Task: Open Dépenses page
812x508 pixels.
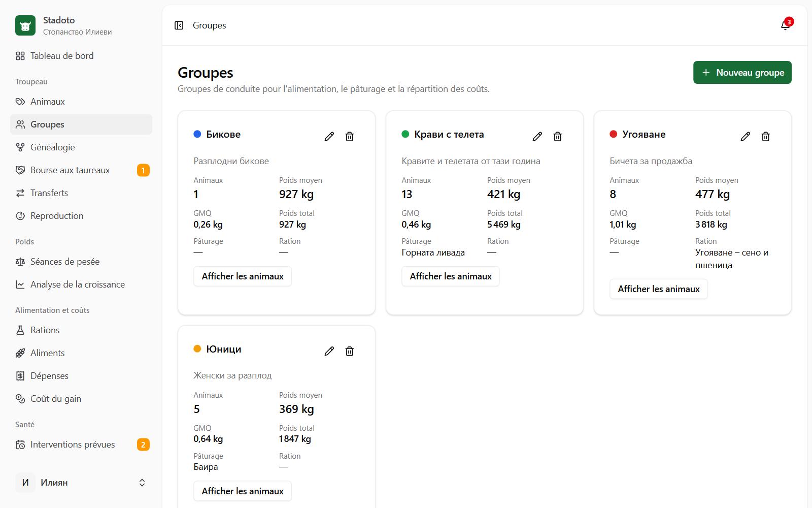Action: (x=81, y=376)
